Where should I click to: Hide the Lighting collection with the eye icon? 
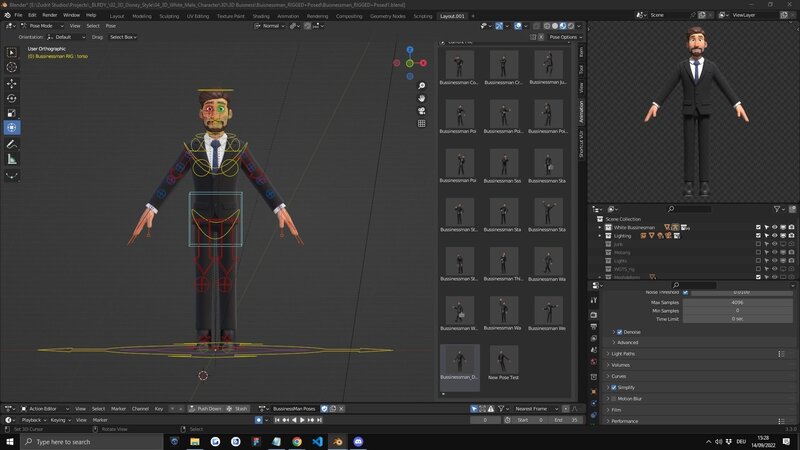[774, 235]
